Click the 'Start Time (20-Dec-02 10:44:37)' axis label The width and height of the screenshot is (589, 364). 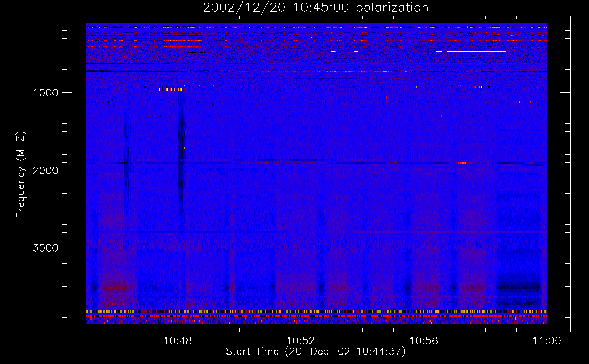point(316,352)
